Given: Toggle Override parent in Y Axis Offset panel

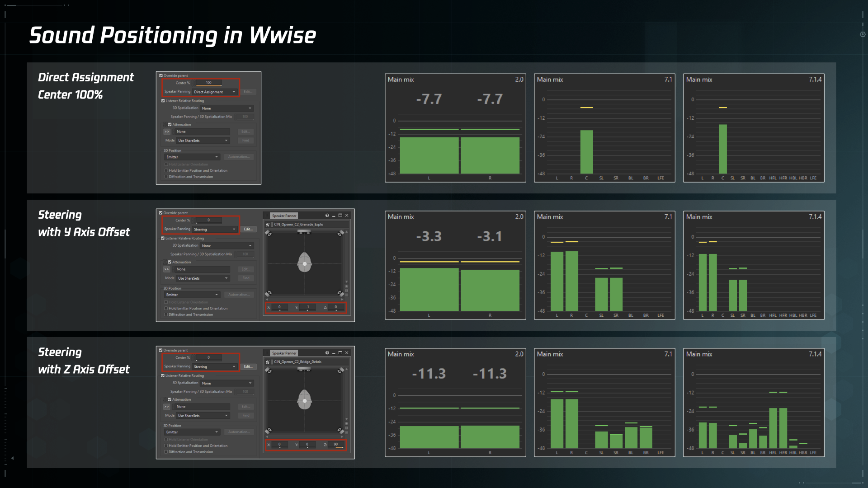Looking at the screenshot, I should pyautogui.click(x=161, y=213).
